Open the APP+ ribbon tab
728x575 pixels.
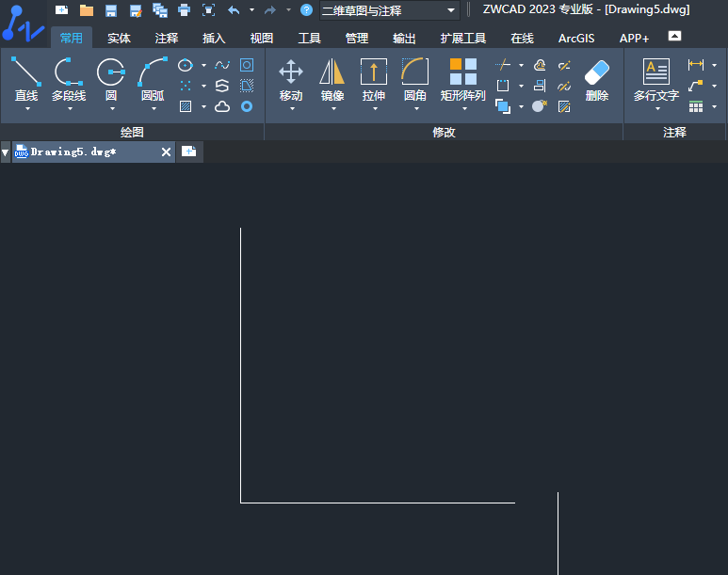(x=634, y=38)
